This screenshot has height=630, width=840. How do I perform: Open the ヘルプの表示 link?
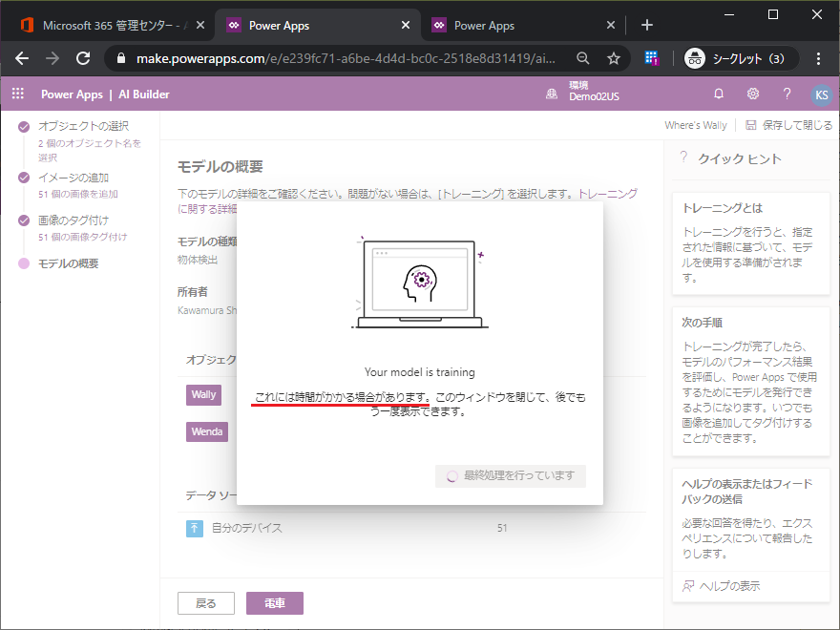(729, 586)
